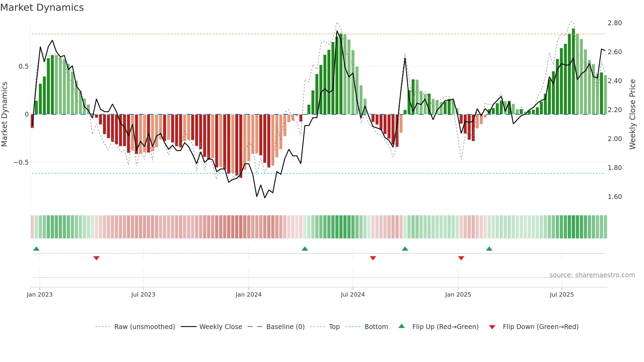Screen dimensions: 644x362
Task: Click the 0.5 left axis value
Action: (24, 67)
